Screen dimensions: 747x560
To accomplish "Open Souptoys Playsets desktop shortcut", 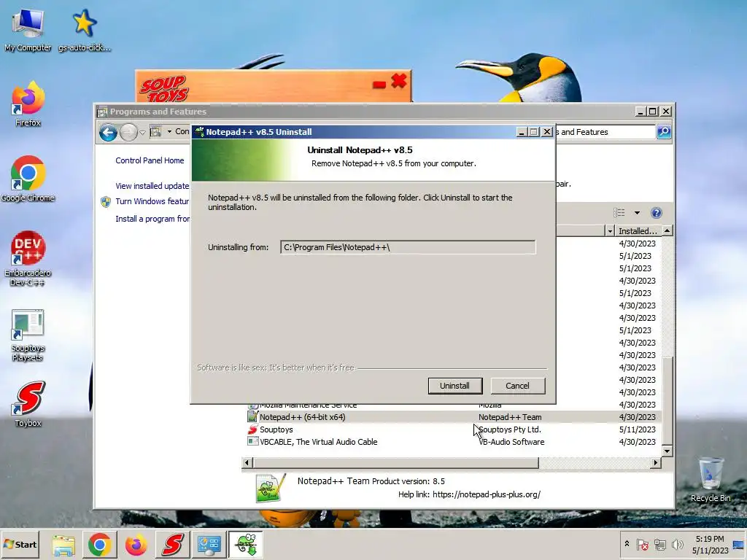I will pyautogui.click(x=28, y=335).
